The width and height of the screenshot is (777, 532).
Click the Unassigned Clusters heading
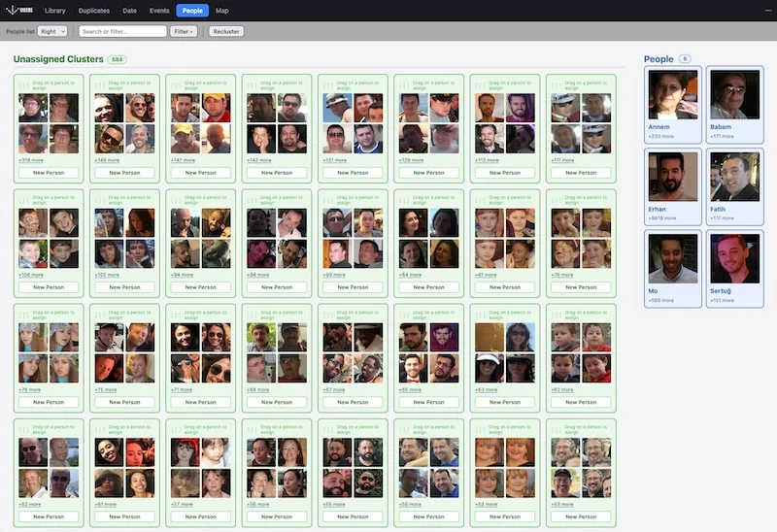(x=58, y=59)
